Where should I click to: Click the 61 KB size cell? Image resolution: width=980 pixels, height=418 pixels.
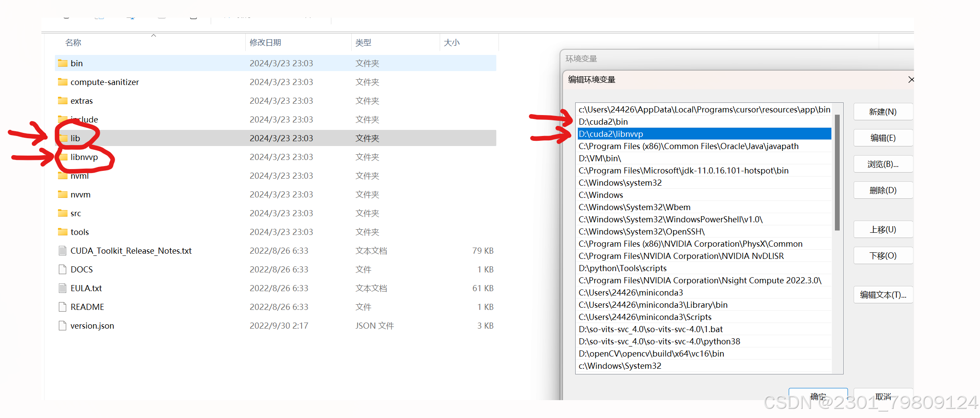tap(483, 288)
